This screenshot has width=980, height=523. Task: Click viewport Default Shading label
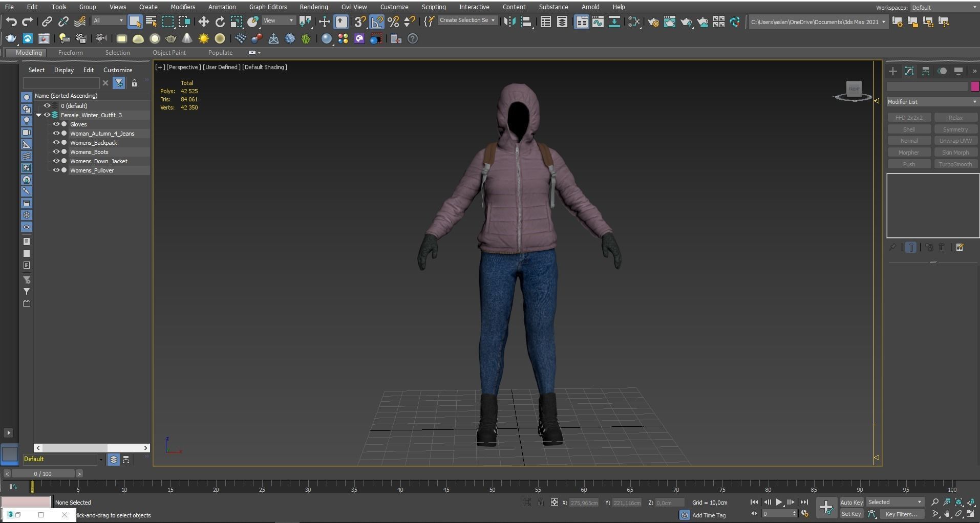(265, 67)
